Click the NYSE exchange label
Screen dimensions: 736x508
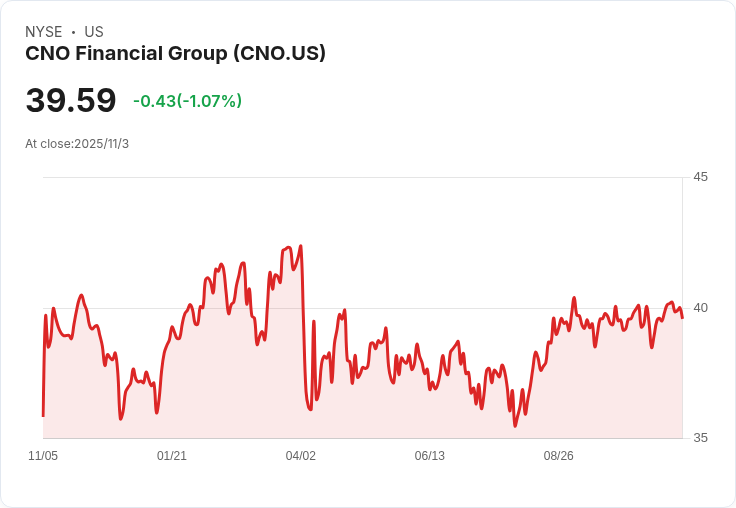(44, 32)
